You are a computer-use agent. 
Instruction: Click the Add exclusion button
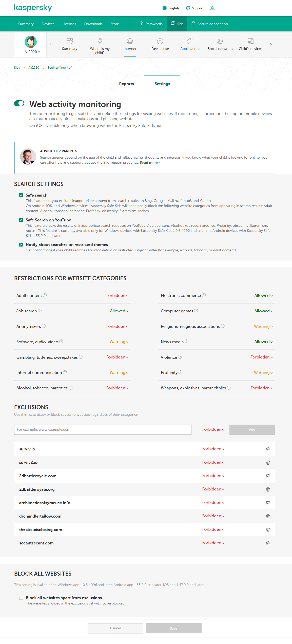[x=252, y=430]
